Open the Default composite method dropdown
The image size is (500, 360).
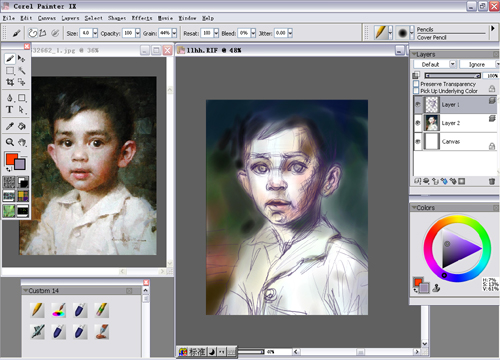[x=435, y=64]
